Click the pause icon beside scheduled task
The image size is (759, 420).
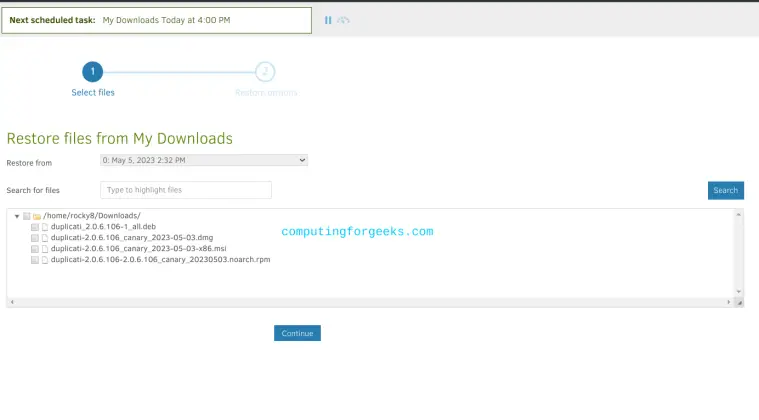tap(328, 20)
